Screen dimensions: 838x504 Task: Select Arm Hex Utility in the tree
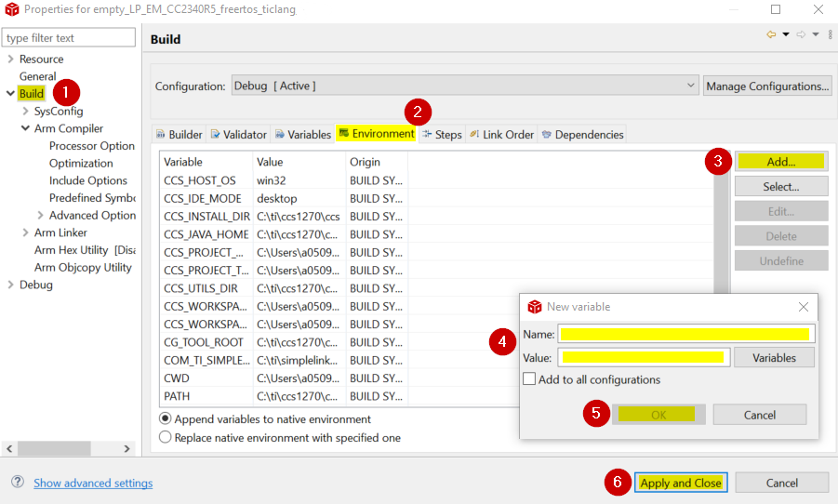(85, 249)
